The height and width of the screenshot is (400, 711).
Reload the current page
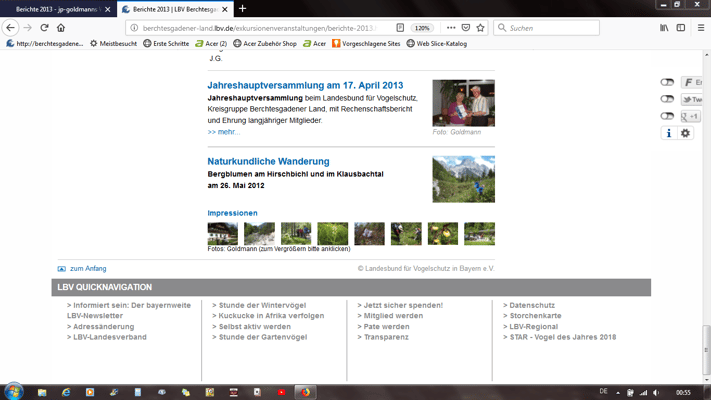44,28
